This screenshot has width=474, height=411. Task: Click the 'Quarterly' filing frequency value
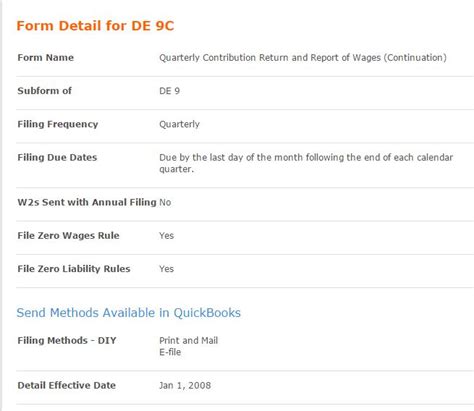179,124
